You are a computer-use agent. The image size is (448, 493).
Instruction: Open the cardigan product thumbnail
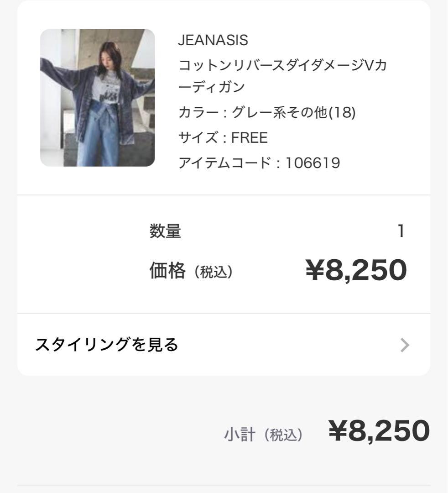click(x=97, y=98)
